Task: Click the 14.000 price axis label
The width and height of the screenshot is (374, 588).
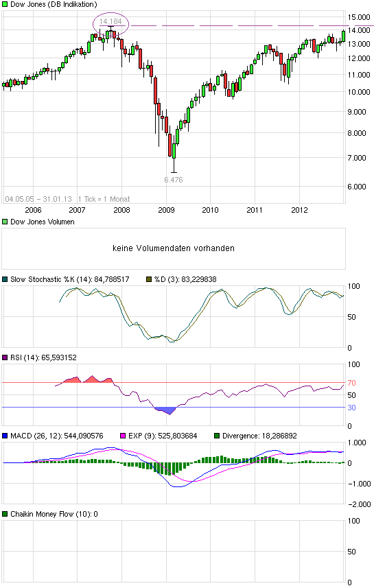Action: click(x=359, y=30)
